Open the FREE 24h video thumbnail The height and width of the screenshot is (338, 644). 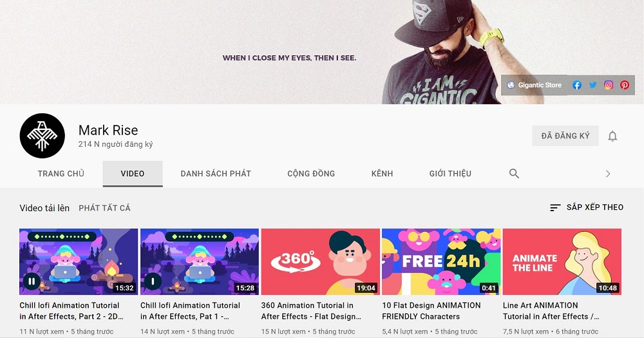pyautogui.click(x=441, y=261)
